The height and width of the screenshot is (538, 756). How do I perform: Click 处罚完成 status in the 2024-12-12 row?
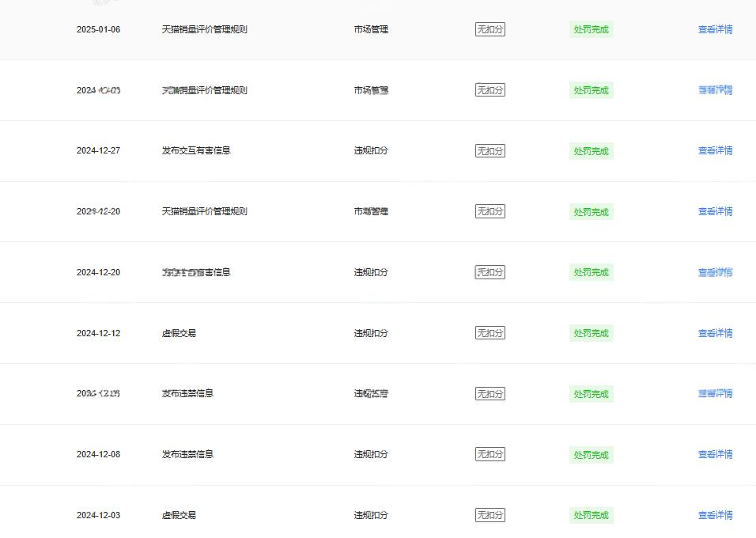pos(591,333)
